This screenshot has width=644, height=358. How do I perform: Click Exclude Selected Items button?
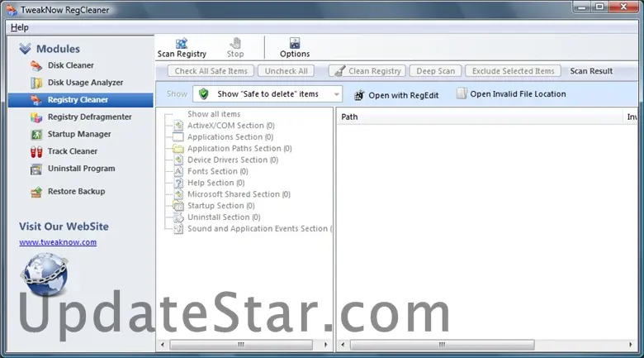[513, 71]
